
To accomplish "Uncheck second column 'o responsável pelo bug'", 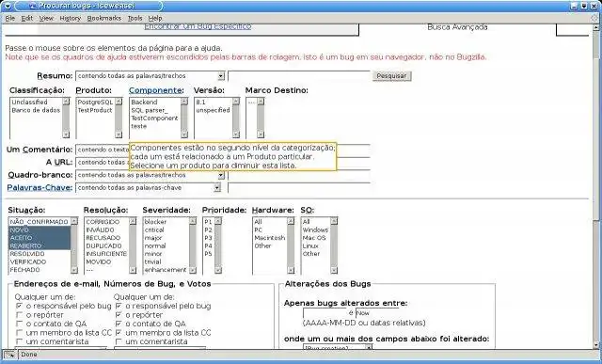I will click(x=119, y=306).
